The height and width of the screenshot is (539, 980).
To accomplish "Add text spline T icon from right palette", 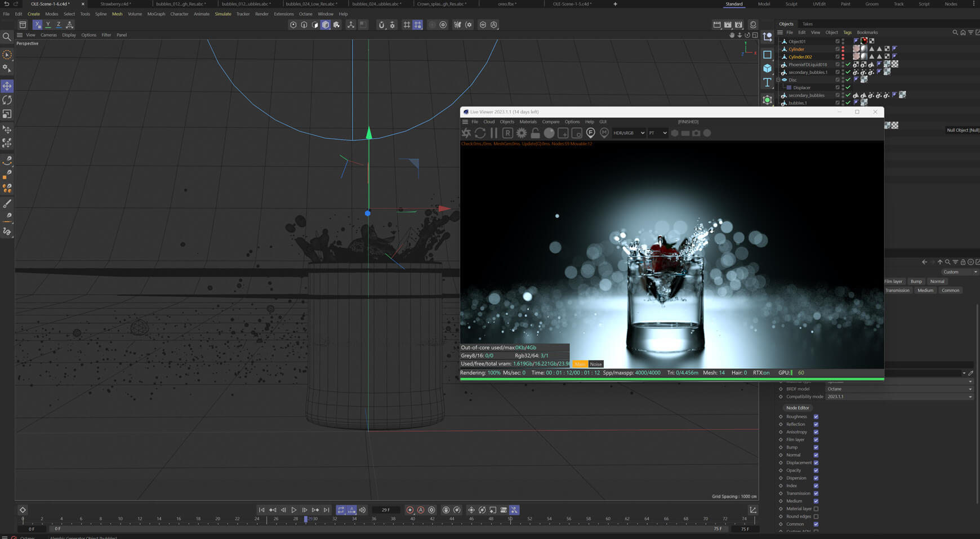I will 767,83.
